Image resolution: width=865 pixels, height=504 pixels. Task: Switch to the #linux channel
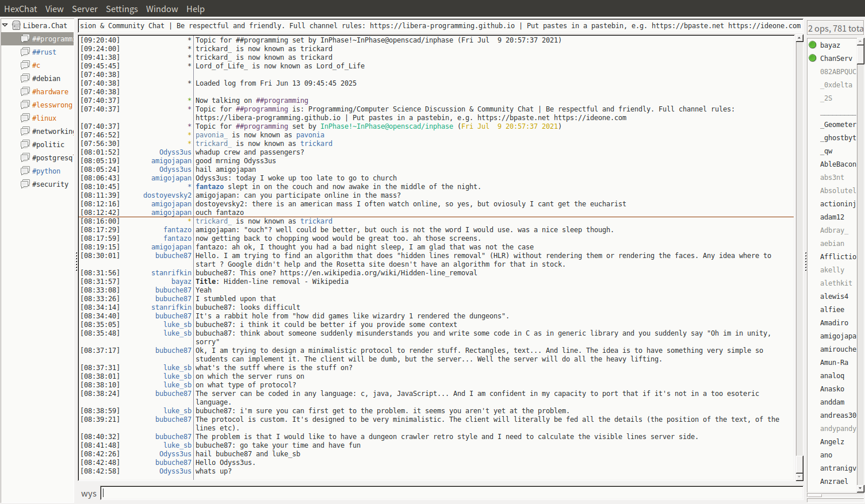tap(44, 118)
